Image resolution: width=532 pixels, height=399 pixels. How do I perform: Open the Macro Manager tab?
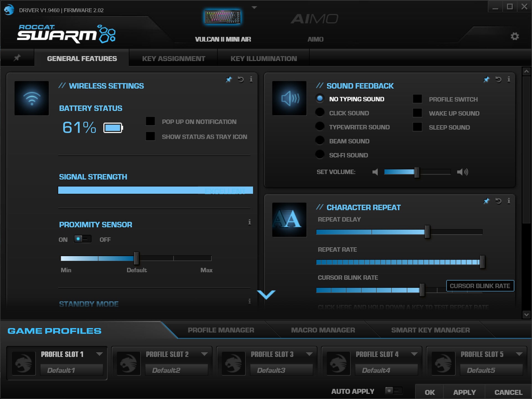point(323,330)
